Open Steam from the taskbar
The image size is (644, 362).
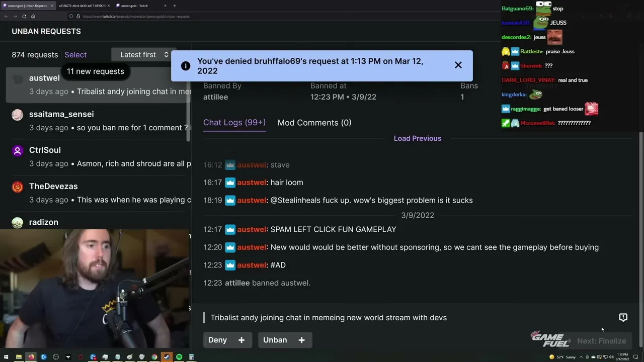[x=167, y=357]
